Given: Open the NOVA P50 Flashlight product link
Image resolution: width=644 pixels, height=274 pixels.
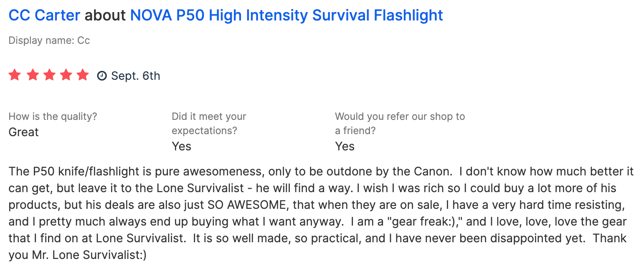Looking at the screenshot, I should pyautogui.click(x=287, y=15).
